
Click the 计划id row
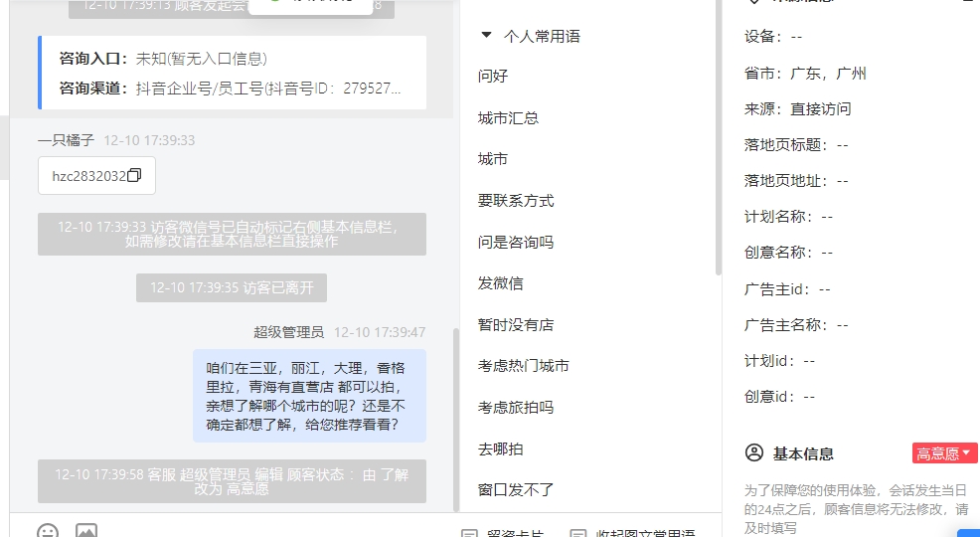pyautogui.click(x=780, y=361)
